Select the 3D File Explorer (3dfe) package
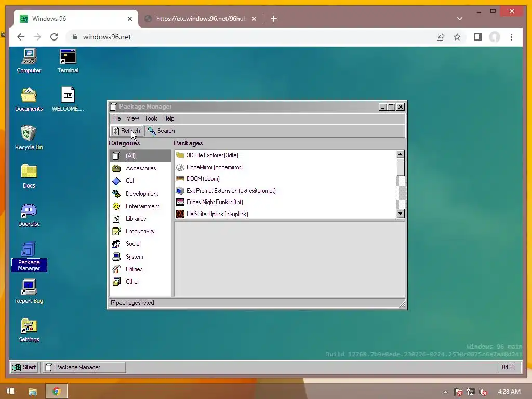 (285, 155)
